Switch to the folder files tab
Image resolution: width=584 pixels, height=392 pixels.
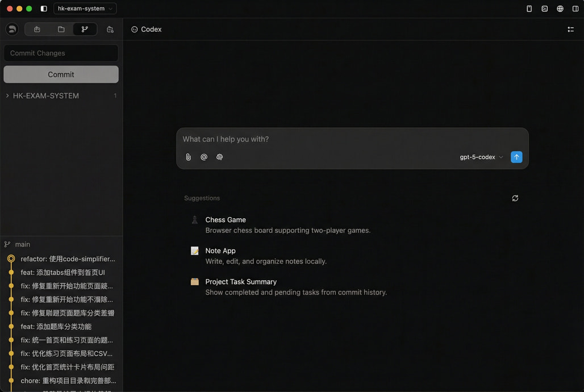(x=61, y=30)
